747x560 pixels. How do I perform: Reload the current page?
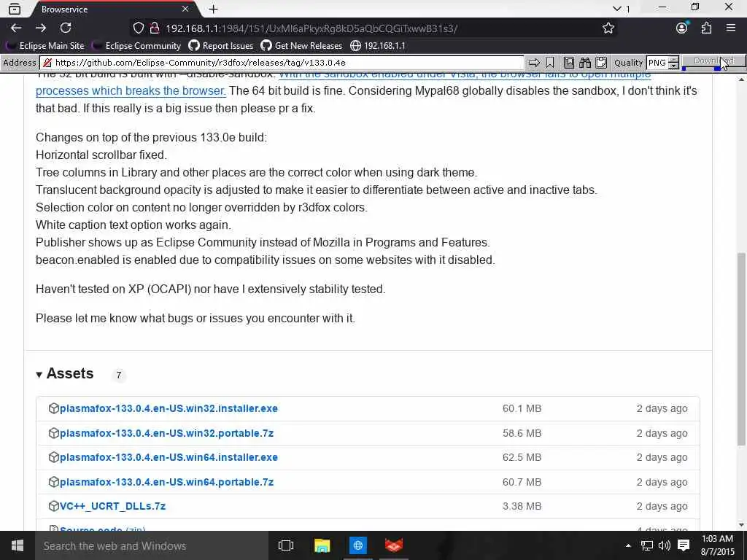pos(66,28)
